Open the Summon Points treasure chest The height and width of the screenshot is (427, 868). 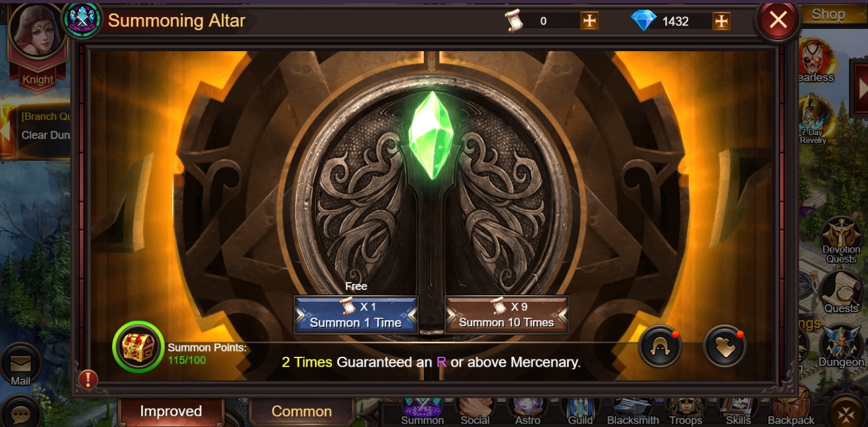click(138, 346)
